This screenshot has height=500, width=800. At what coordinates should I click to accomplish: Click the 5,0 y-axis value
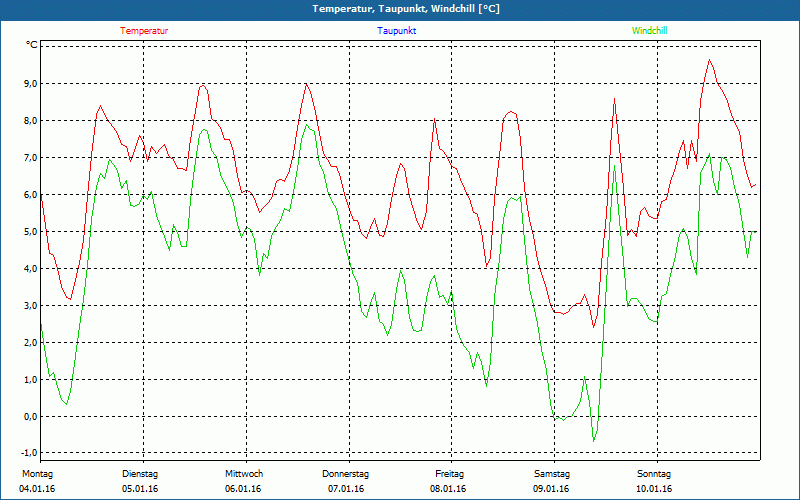(31, 232)
